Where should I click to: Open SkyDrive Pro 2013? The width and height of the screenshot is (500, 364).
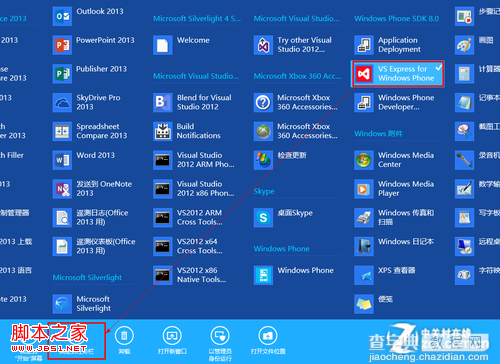[87, 102]
